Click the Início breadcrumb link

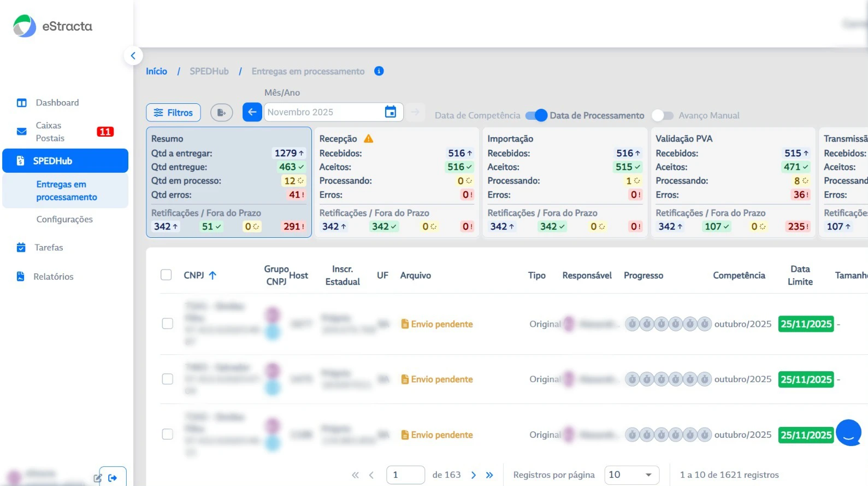(x=156, y=71)
